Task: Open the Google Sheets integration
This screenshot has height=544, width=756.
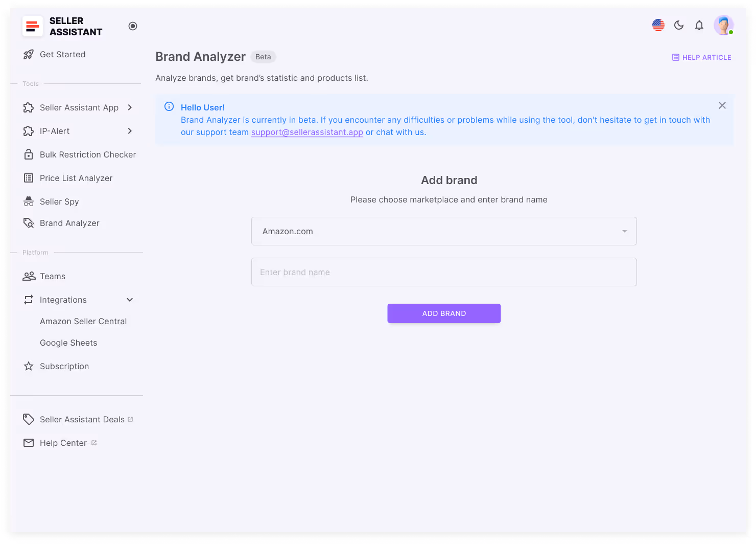Action: point(68,343)
